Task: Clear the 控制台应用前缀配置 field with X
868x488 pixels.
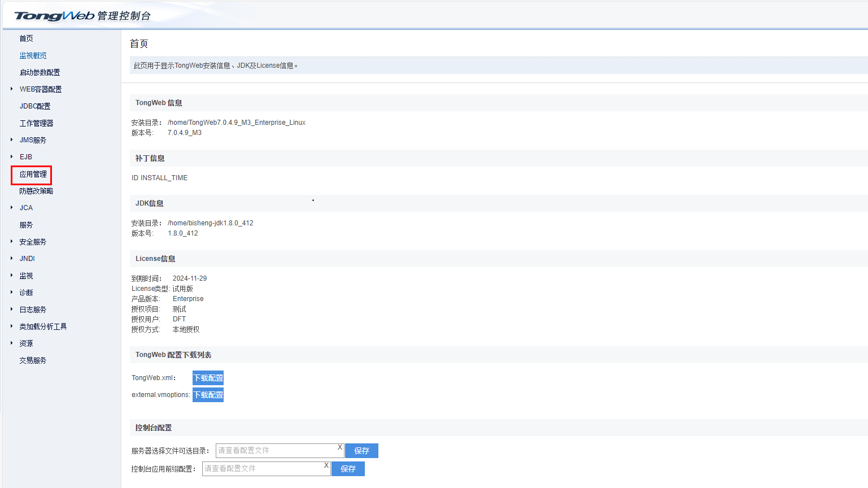Action: 326,465
